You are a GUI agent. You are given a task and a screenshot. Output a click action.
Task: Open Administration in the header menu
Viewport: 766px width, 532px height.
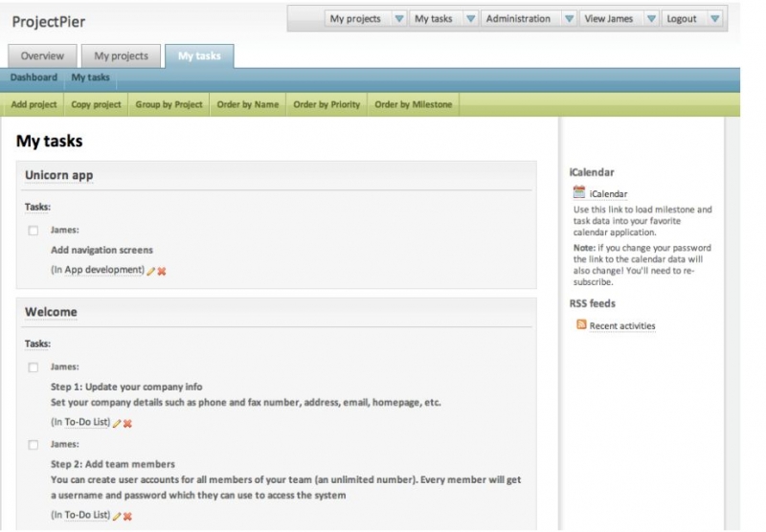coord(518,18)
